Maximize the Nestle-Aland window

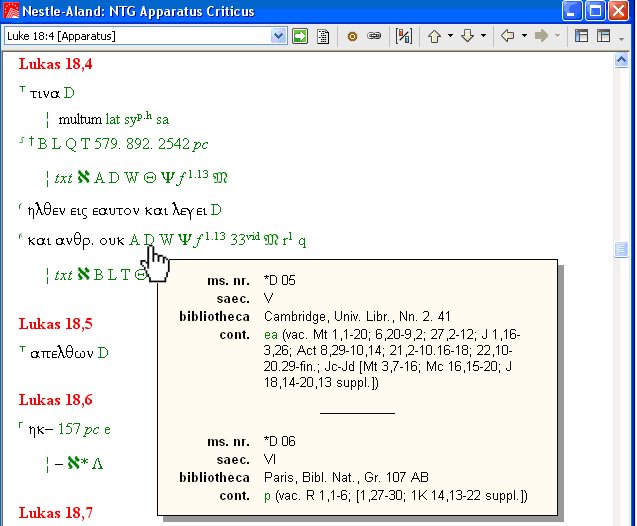tap(595, 11)
